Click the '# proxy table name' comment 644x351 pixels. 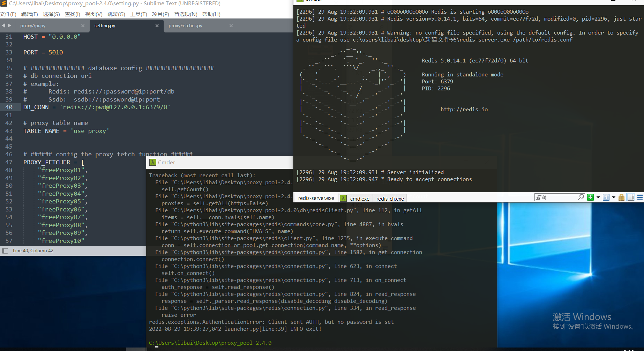[56, 123]
